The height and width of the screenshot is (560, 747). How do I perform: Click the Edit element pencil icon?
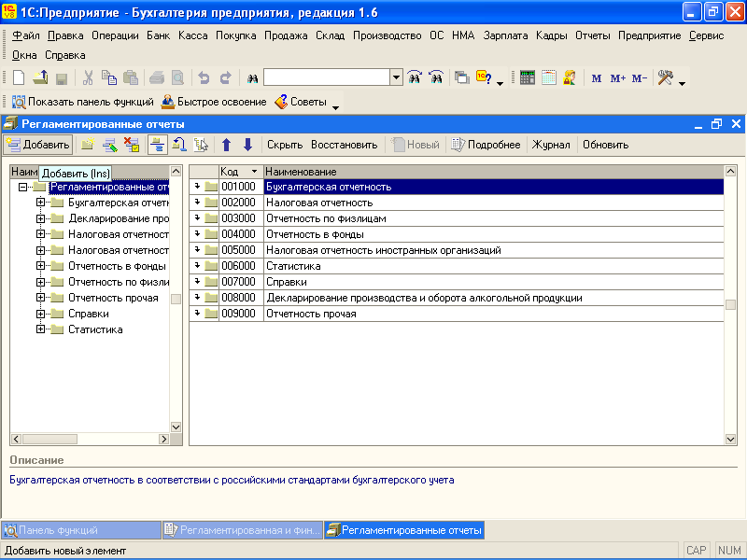click(109, 145)
